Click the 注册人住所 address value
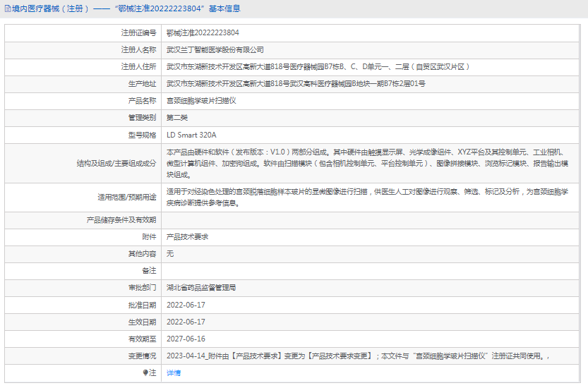This screenshot has width=588, height=388. coord(318,67)
